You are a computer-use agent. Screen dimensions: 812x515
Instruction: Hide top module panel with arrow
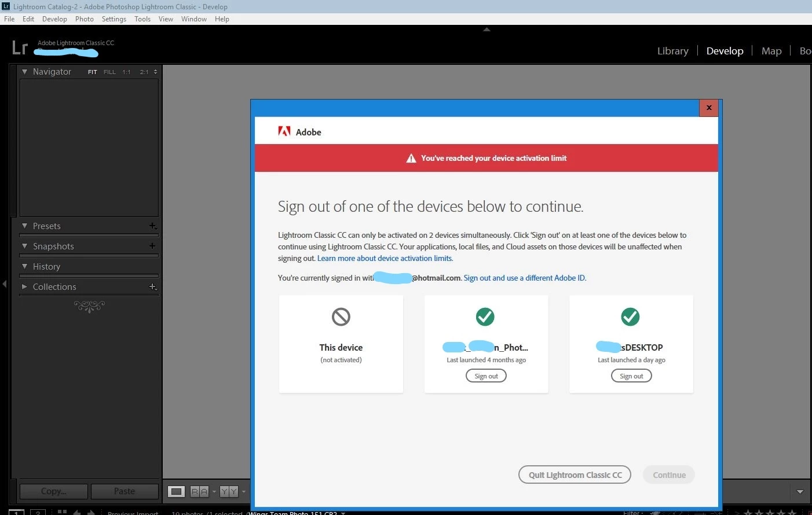(x=487, y=29)
